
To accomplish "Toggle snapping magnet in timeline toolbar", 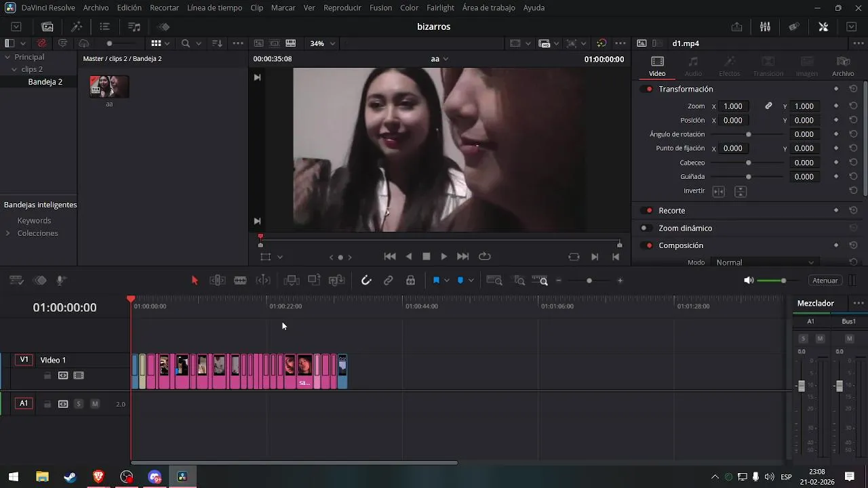I will 366,281.
